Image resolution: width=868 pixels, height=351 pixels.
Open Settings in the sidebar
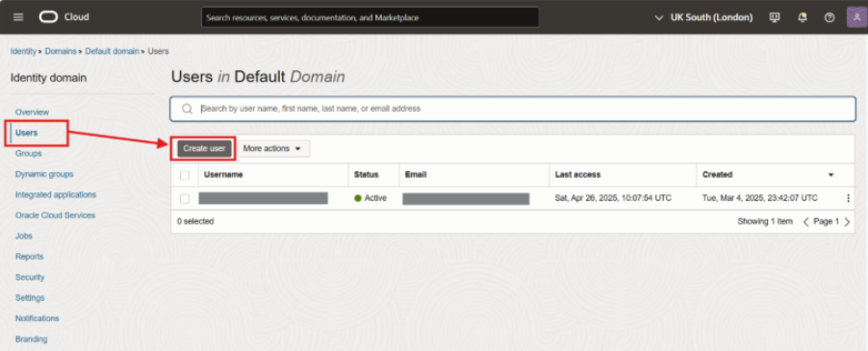click(30, 298)
